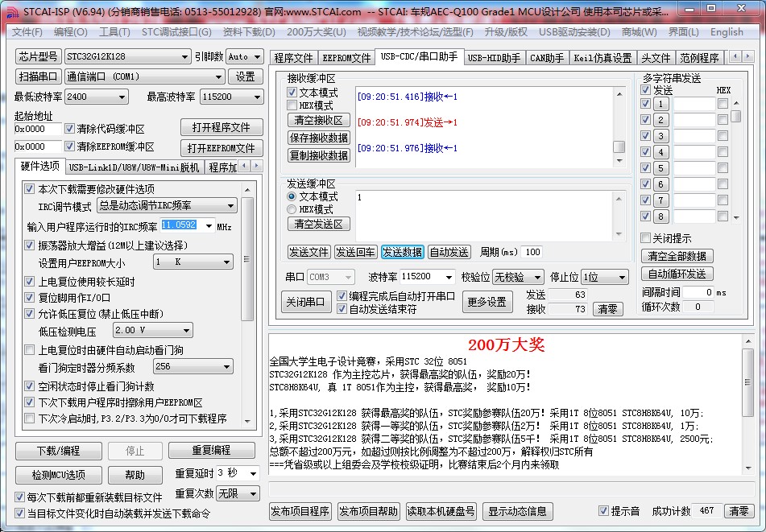766x532 pixels.
Task: Click 读取本机硬盘号 button
Action: pos(441,512)
